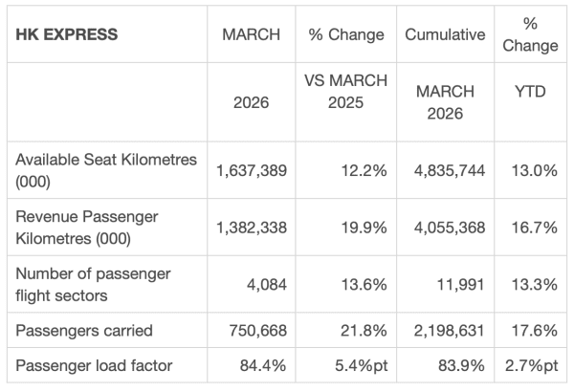Screen dimensions: 574x392
Task: Click the HK EXPRESS header cell
Action: point(67,35)
